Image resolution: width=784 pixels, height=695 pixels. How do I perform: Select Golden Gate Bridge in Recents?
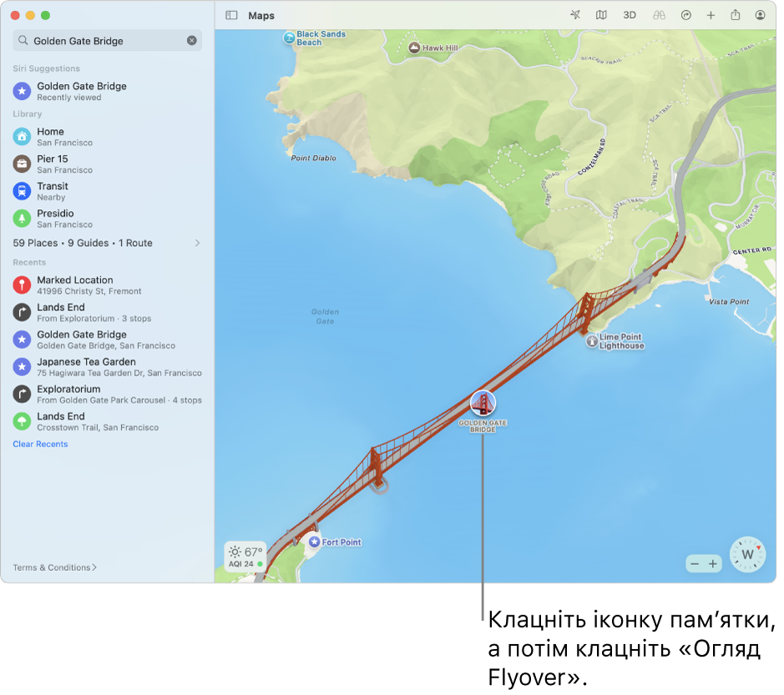pos(108,340)
